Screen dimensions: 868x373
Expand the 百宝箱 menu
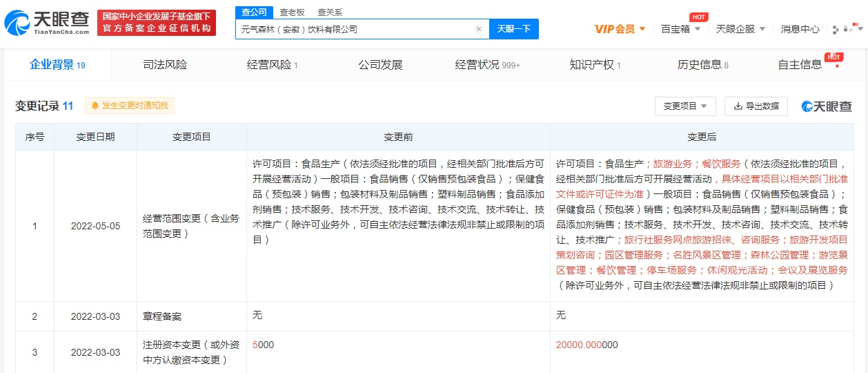pos(680,29)
